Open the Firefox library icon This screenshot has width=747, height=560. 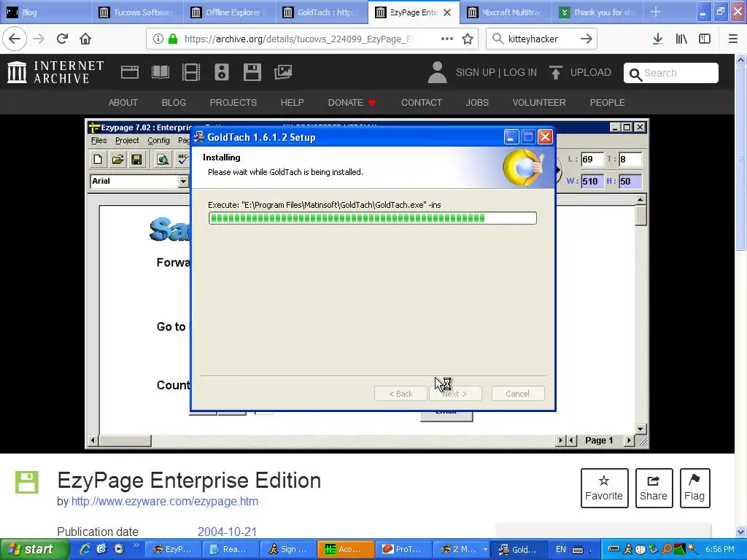pyautogui.click(x=681, y=39)
